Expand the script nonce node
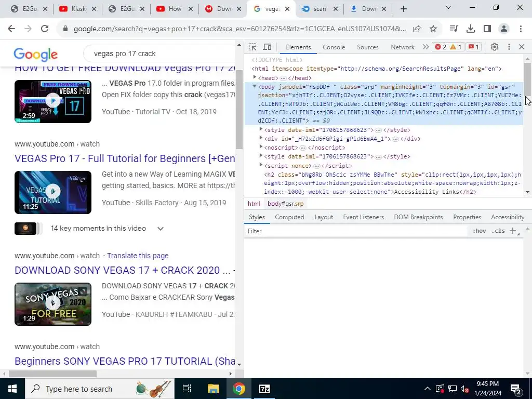 coord(261,165)
